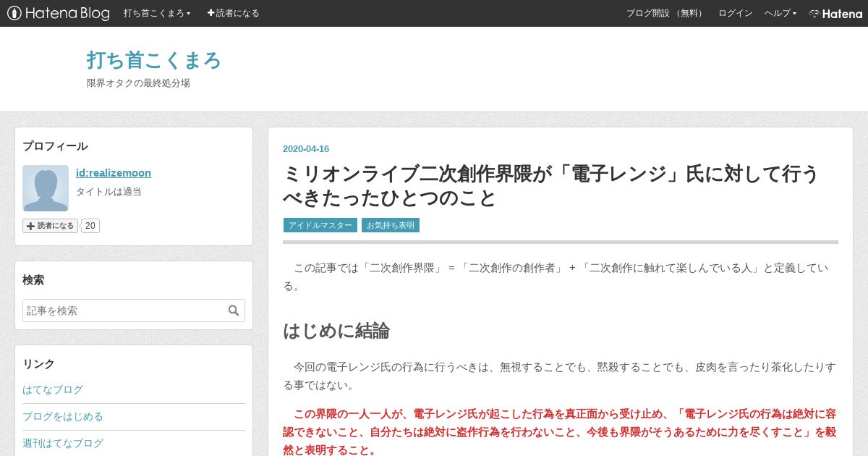Click the search magnifier icon
Viewport: 868px width, 456px height.
click(x=234, y=311)
